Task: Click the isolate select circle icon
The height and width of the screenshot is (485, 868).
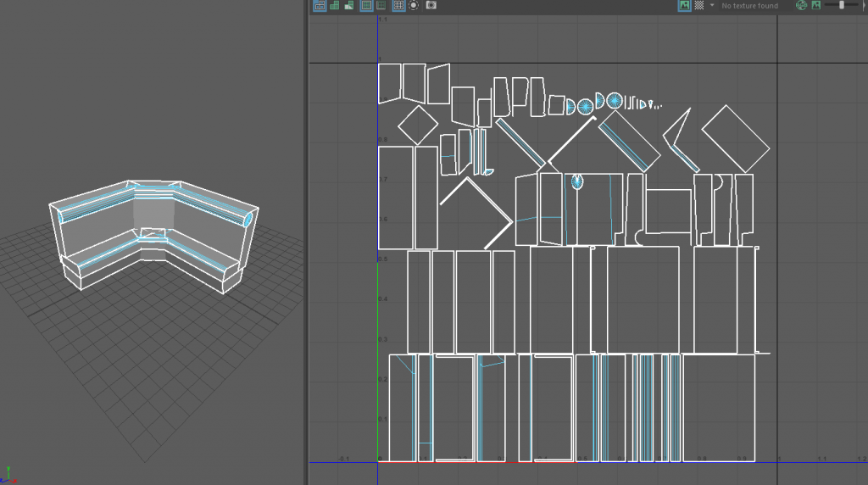Action: tap(414, 5)
